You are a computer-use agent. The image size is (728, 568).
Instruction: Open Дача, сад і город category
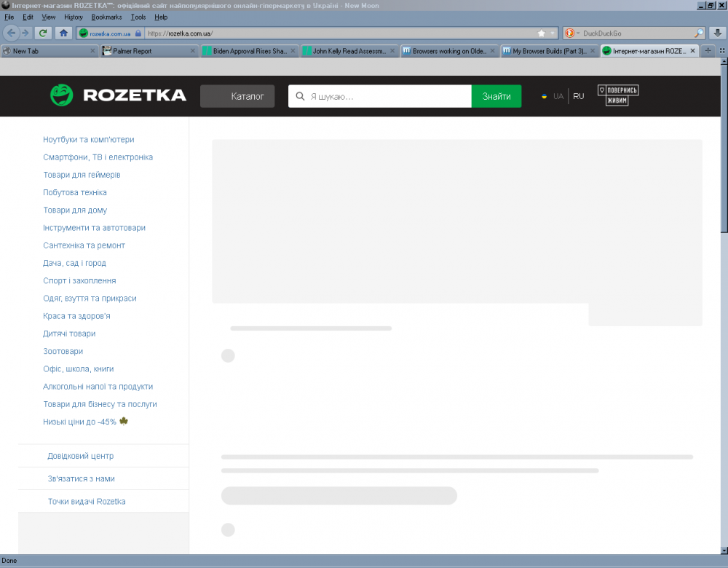pos(75,263)
